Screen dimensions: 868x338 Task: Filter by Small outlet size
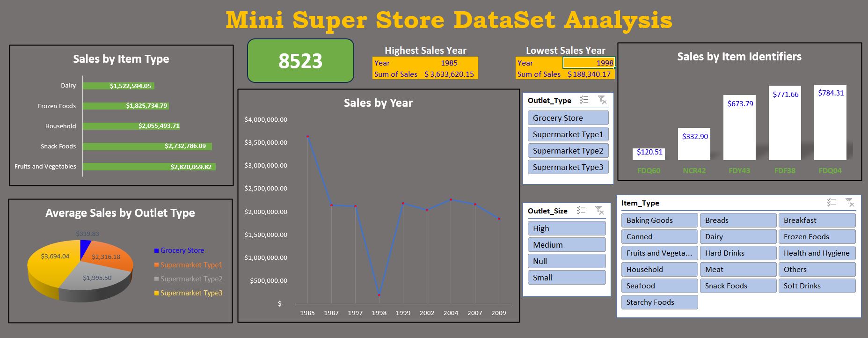coord(566,278)
